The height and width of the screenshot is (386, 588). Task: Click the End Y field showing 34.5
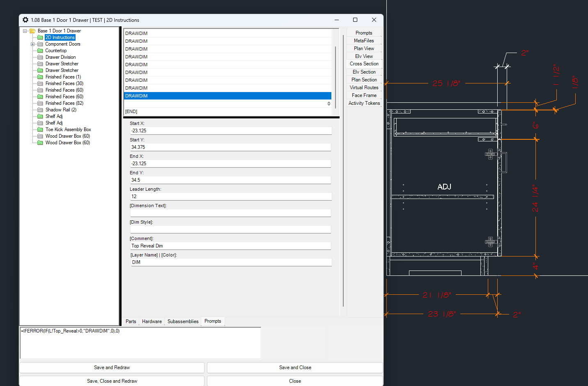231,180
